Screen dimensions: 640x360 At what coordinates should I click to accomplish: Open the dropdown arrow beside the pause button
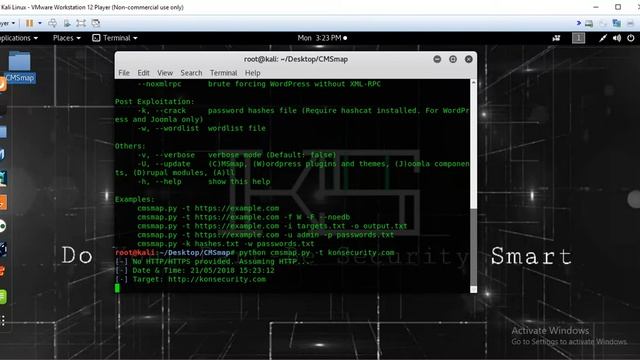click(40, 23)
